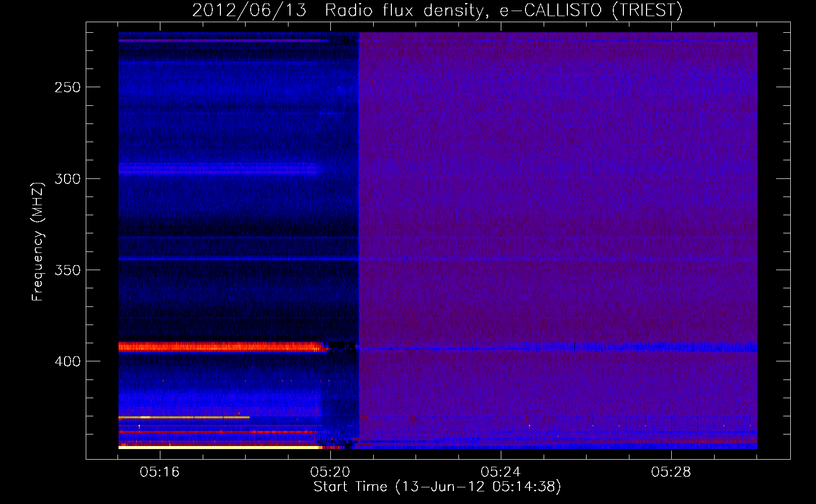Image resolution: width=816 pixels, height=504 pixels.
Task: Click the 'Start Time (13-Jun-12 05:14:38)' label
Action: 437,487
